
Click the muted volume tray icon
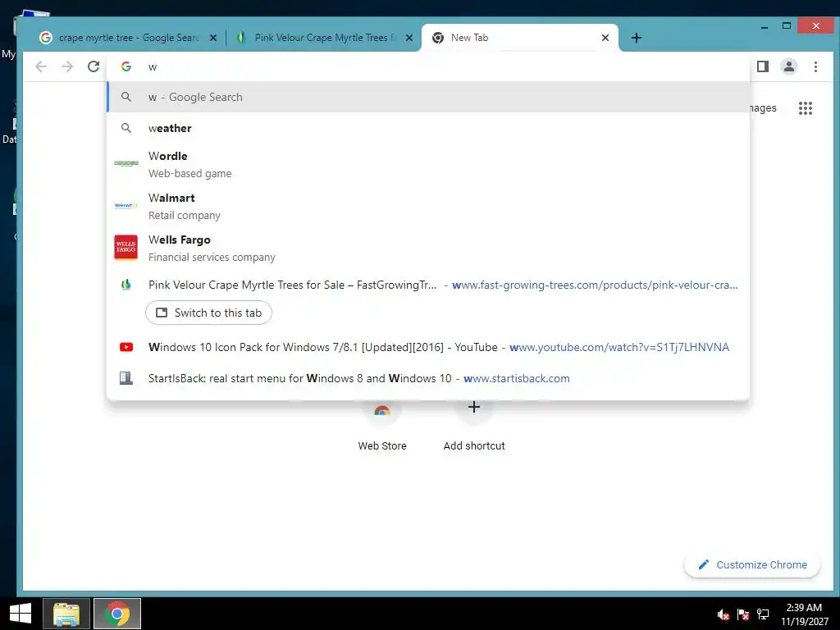click(724, 614)
